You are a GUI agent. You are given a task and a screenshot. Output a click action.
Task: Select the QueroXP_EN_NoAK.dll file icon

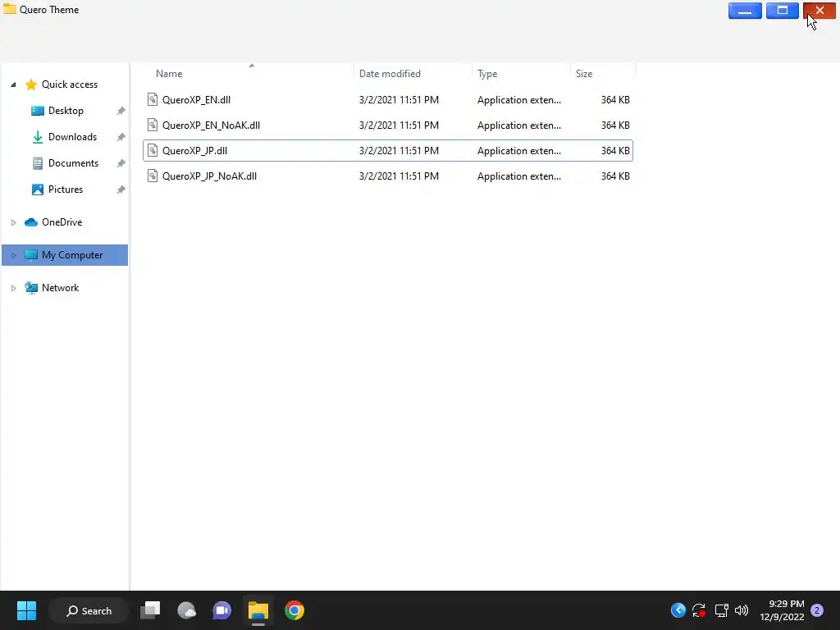pyautogui.click(x=153, y=125)
